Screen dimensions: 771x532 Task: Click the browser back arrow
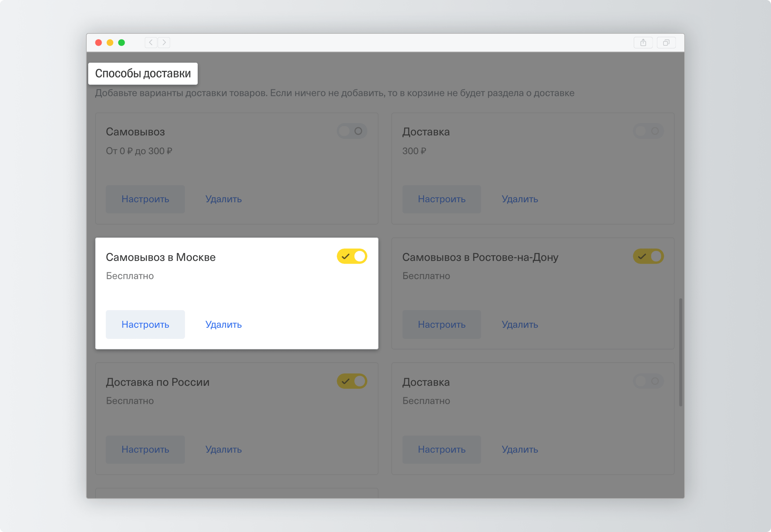pyautogui.click(x=151, y=42)
